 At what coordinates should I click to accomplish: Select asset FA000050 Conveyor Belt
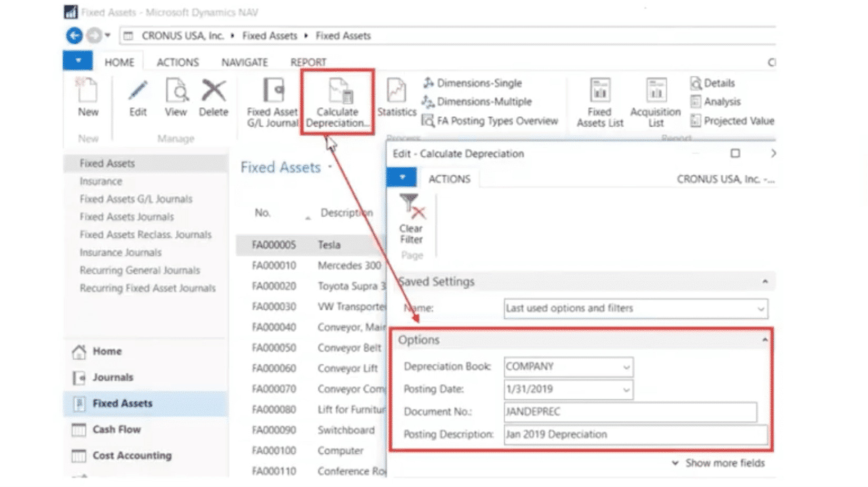click(x=311, y=348)
